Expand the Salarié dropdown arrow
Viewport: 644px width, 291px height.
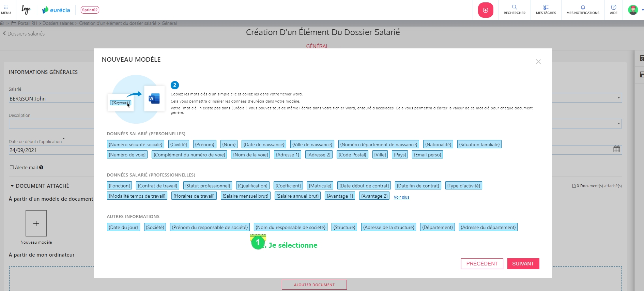click(618, 98)
